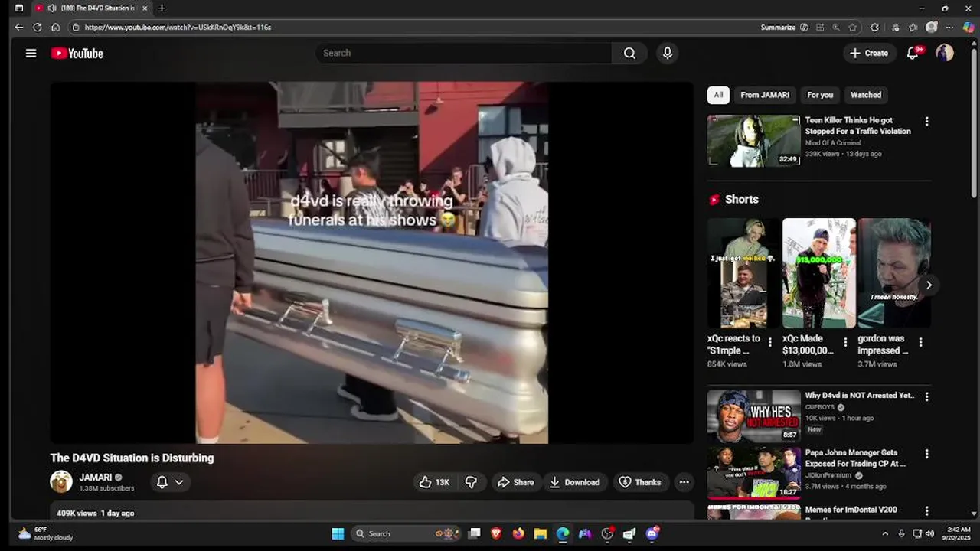The height and width of the screenshot is (551, 980).
Task: Open options for gordon was impressed short
Action: click(920, 343)
